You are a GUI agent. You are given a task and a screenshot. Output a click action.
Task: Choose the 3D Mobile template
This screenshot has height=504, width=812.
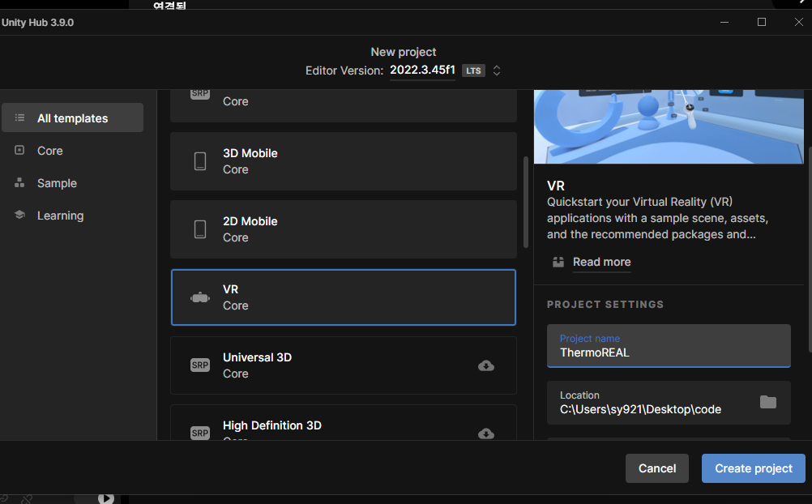(x=344, y=161)
